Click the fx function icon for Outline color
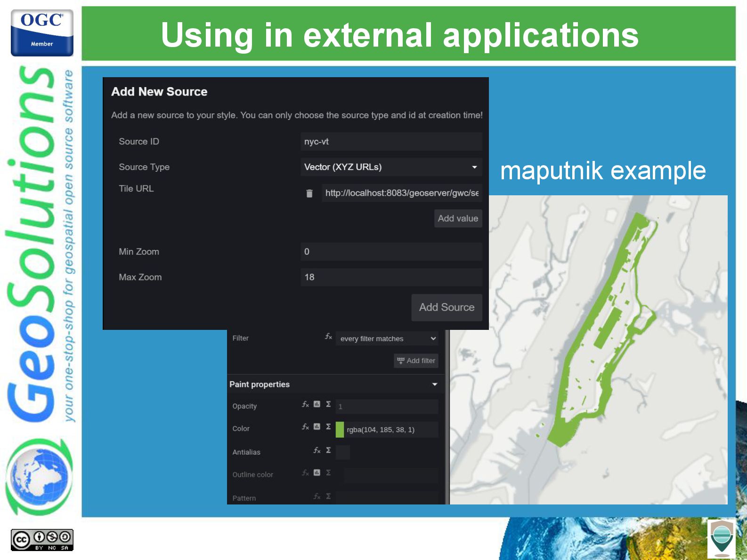This screenshot has width=747, height=560. pyautogui.click(x=305, y=472)
